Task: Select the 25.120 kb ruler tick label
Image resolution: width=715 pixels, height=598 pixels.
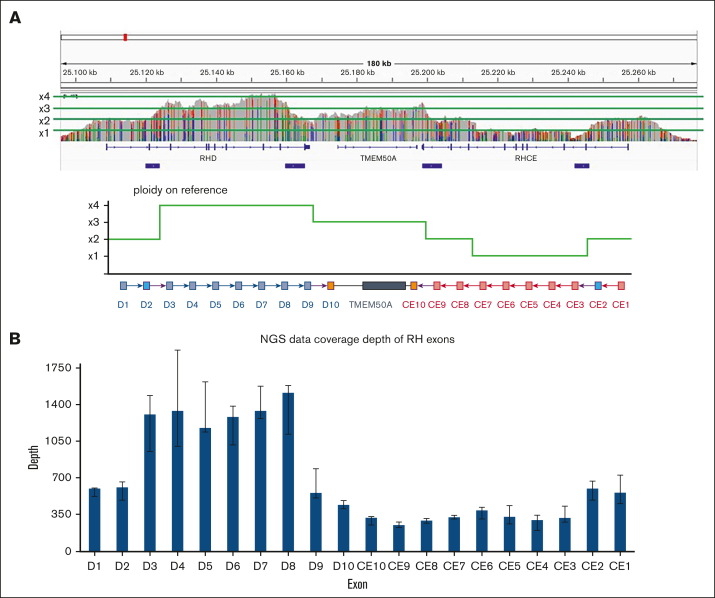Action: pyautogui.click(x=147, y=72)
